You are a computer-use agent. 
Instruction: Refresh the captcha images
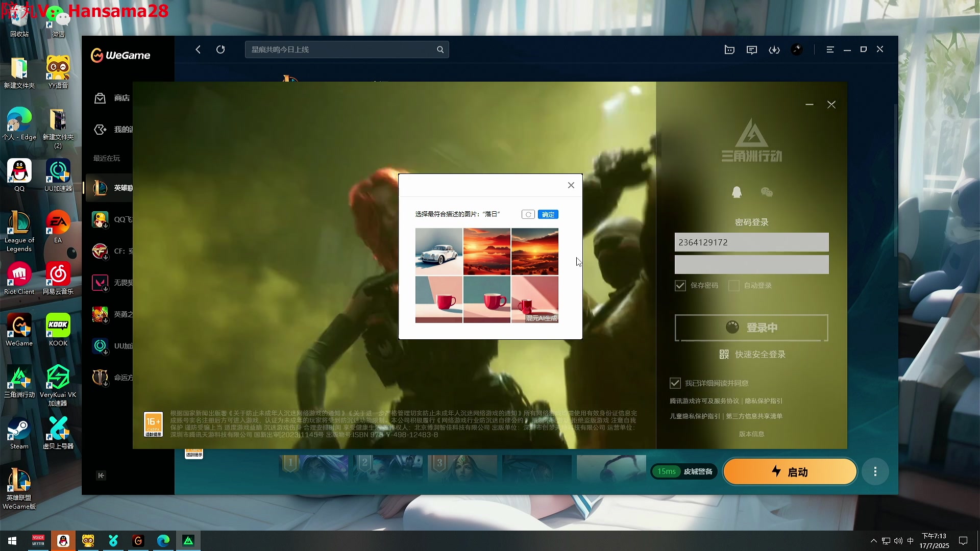[x=528, y=214]
